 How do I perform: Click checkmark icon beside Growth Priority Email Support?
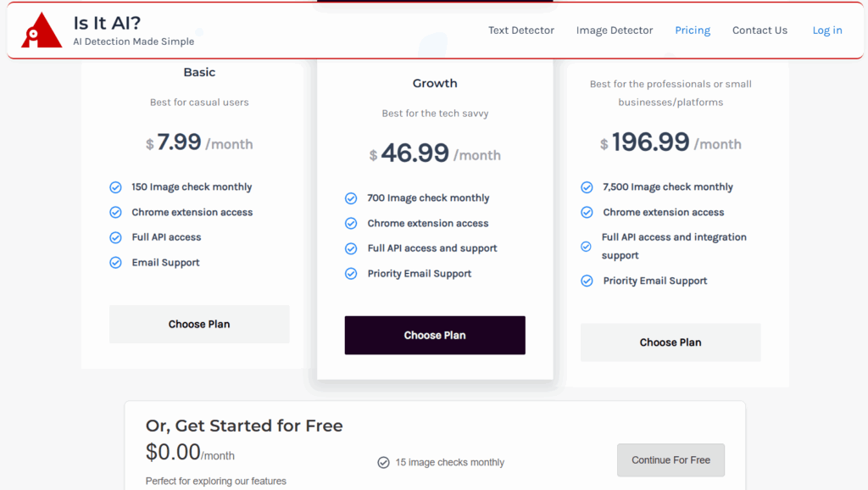[351, 274]
